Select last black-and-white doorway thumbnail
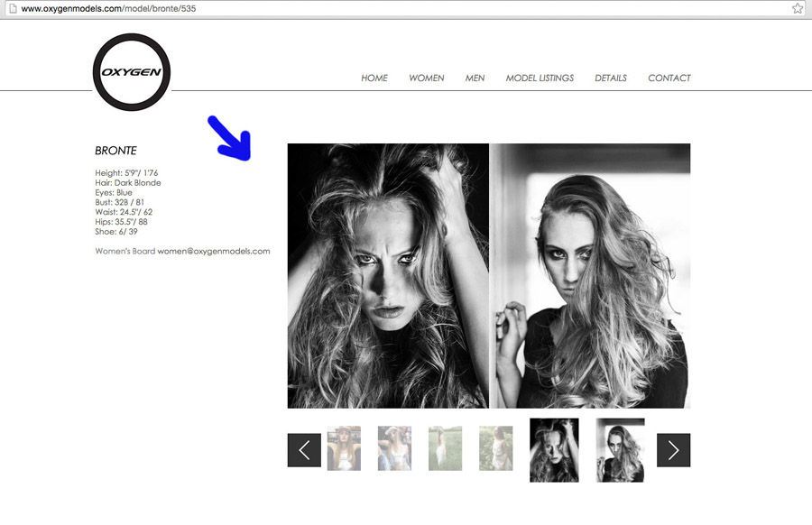This screenshot has width=812, height=525. (620, 450)
